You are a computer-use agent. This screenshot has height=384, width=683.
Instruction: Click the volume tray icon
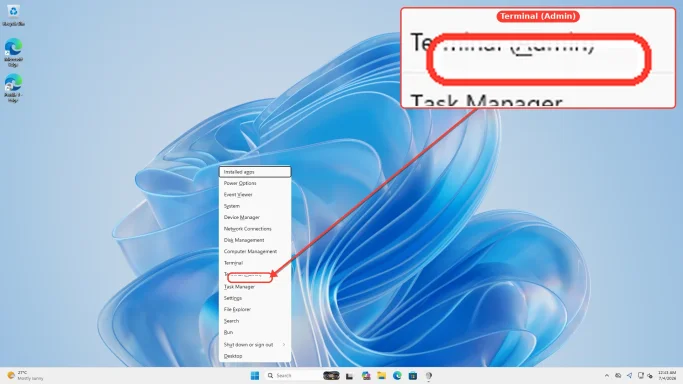(x=650, y=376)
